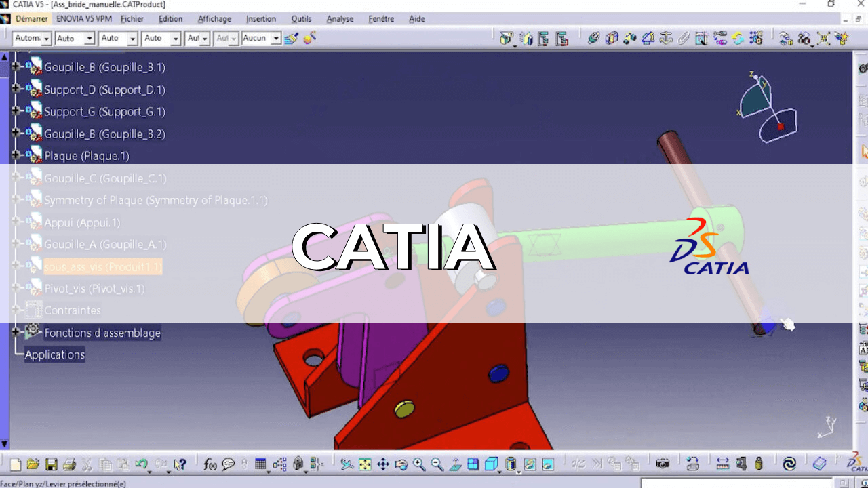Toggle Swap Visible Space icon
The height and width of the screenshot is (488, 868).
tap(548, 464)
